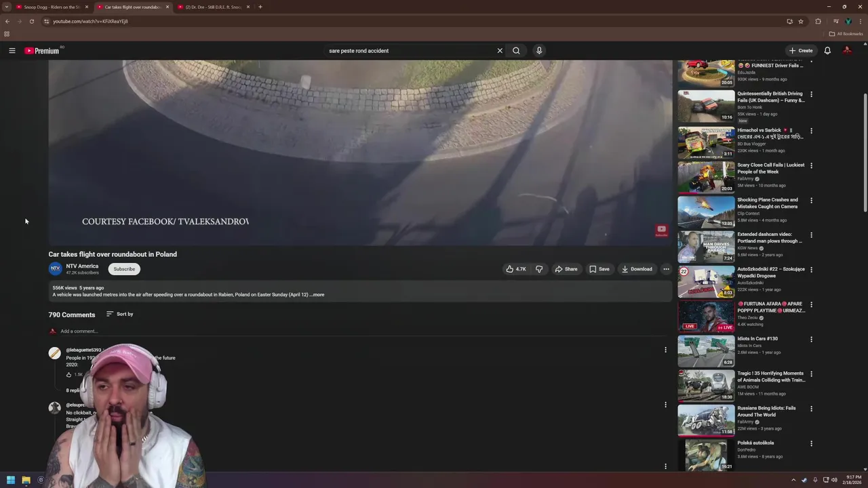Open first comment's action menu dots
Screen dimensions: 868x488
pos(665,350)
